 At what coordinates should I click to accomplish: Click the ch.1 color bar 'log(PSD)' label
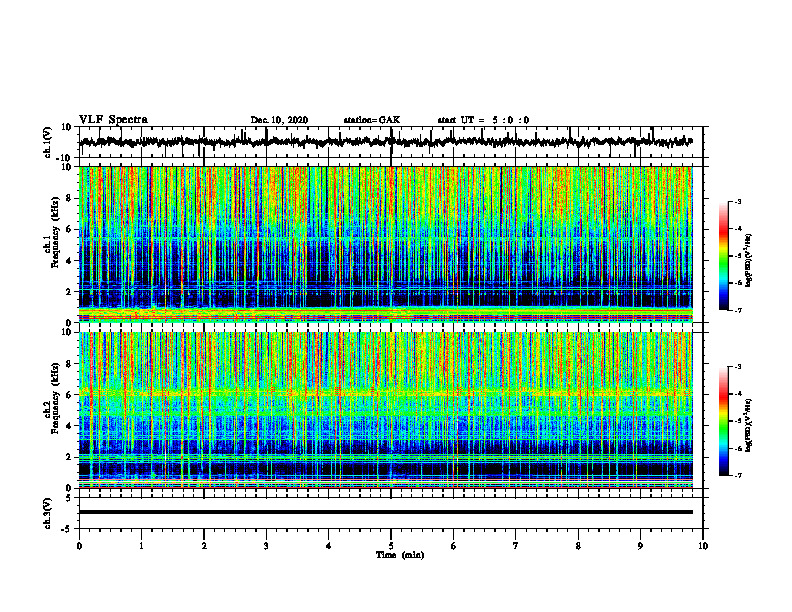point(748,261)
